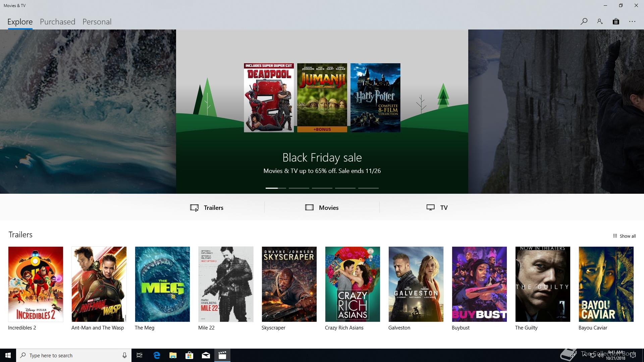Image resolution: width=644 pixels, height=362 pixels.
Task: Open the Movies category
Action: click(322, 207)
